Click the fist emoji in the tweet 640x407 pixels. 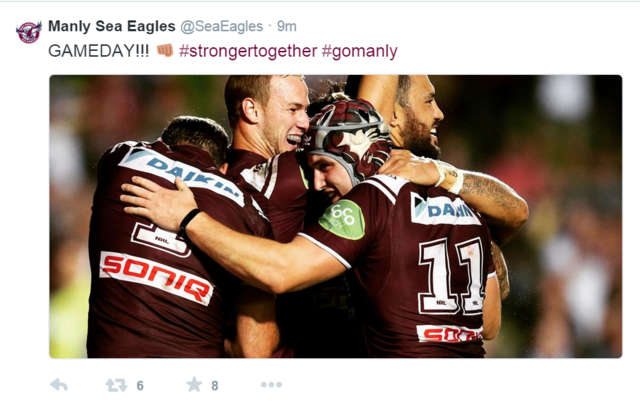(165, 51)
